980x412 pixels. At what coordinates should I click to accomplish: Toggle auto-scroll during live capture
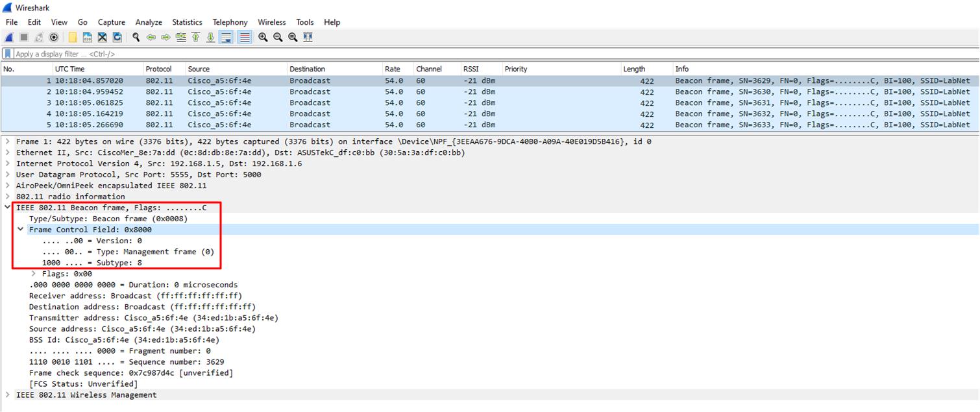(x=225, y=37)
